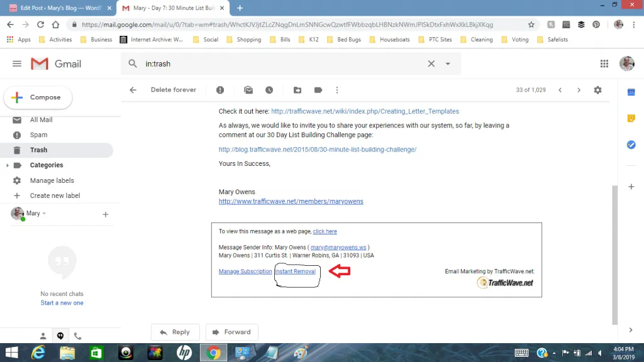Hide side panel chevron
Screen dimensions: 644x362
[631, 330]
